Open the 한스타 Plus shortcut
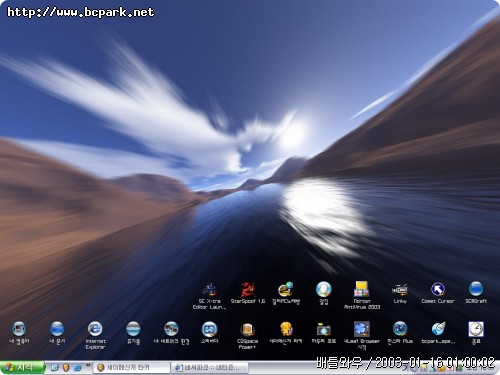This screenshot has width=500, height=375. [400, 333]
